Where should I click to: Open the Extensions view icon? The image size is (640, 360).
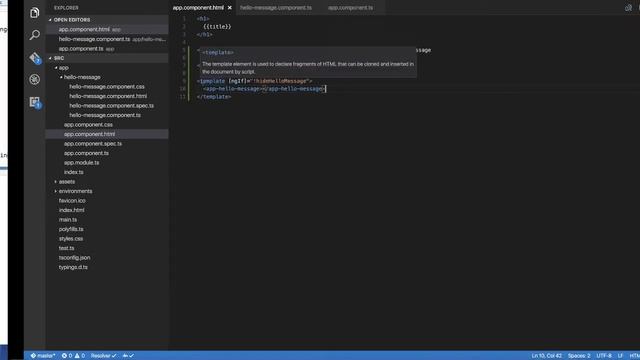click(x=35, y=102)
